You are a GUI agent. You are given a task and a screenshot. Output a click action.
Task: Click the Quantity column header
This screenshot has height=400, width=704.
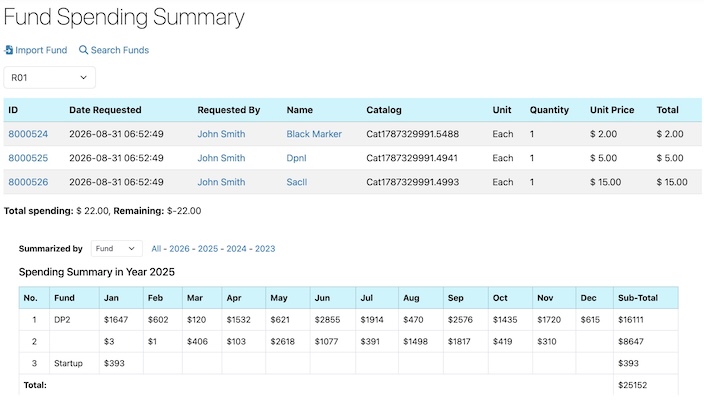tap(549, 110)
